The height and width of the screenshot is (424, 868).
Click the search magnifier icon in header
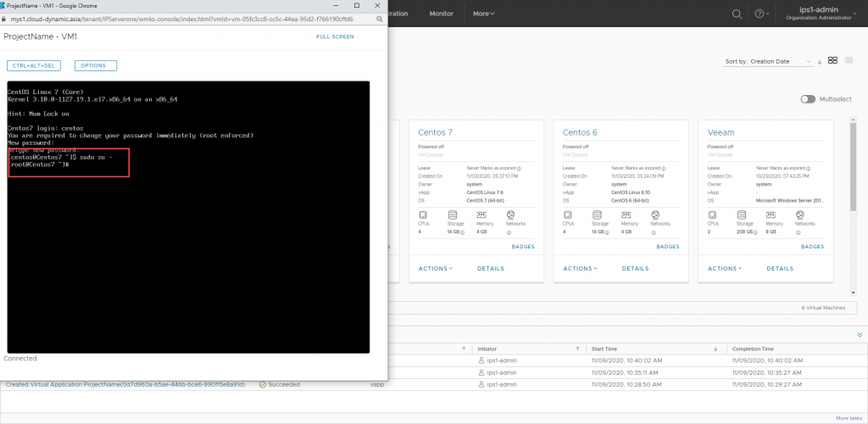(737, 14)
